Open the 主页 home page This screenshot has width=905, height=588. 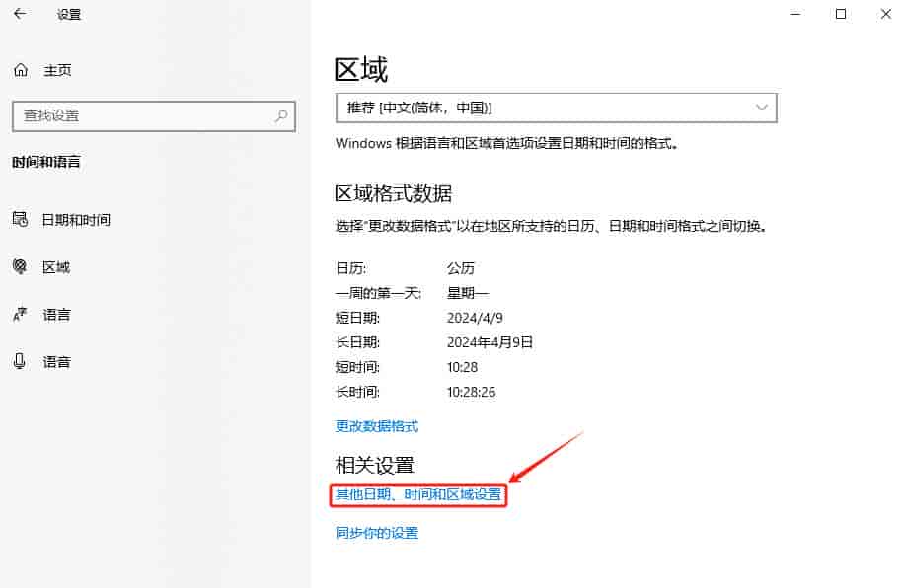click(x=57, y=70)
